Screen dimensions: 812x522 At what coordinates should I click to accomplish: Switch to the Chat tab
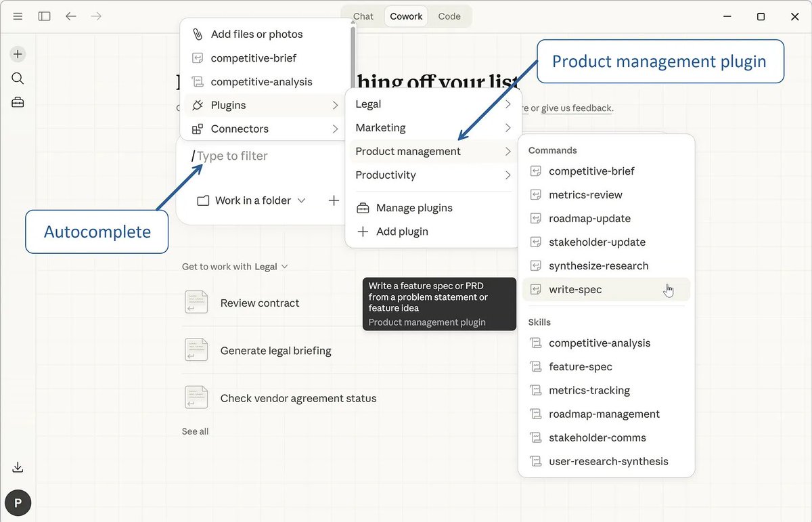pos(363,16)
